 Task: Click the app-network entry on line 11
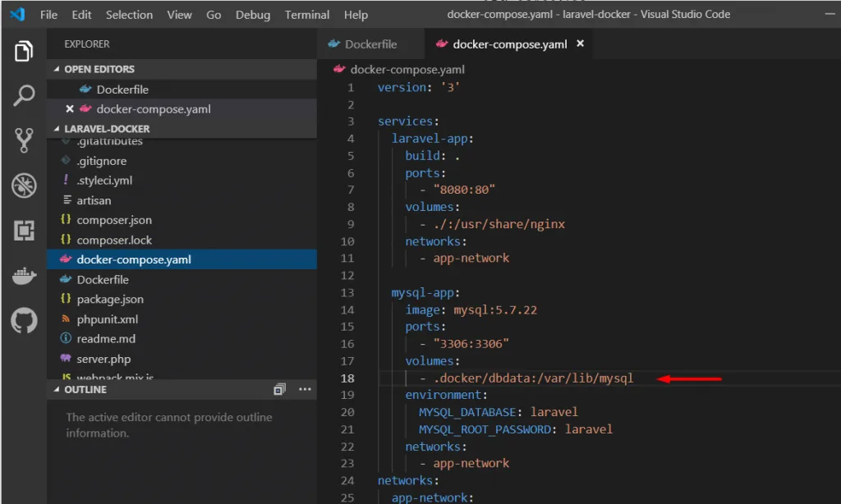click(471, 258)
